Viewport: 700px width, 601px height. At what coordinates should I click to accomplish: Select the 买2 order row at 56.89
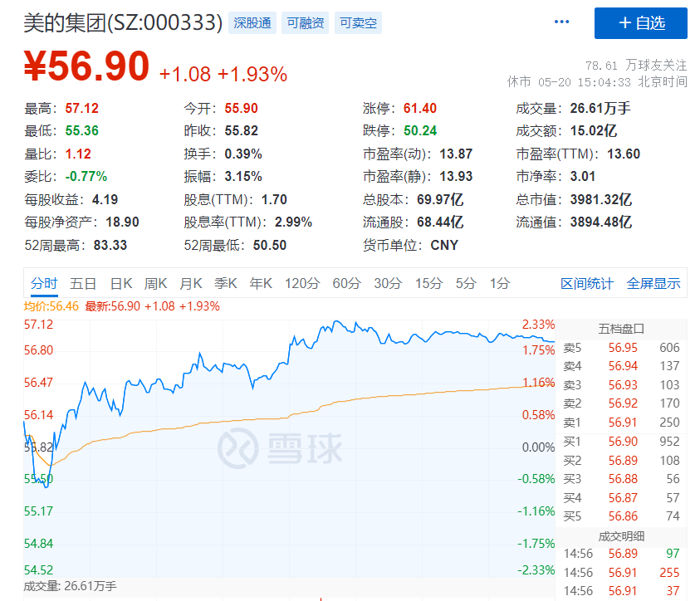point(621,460)
